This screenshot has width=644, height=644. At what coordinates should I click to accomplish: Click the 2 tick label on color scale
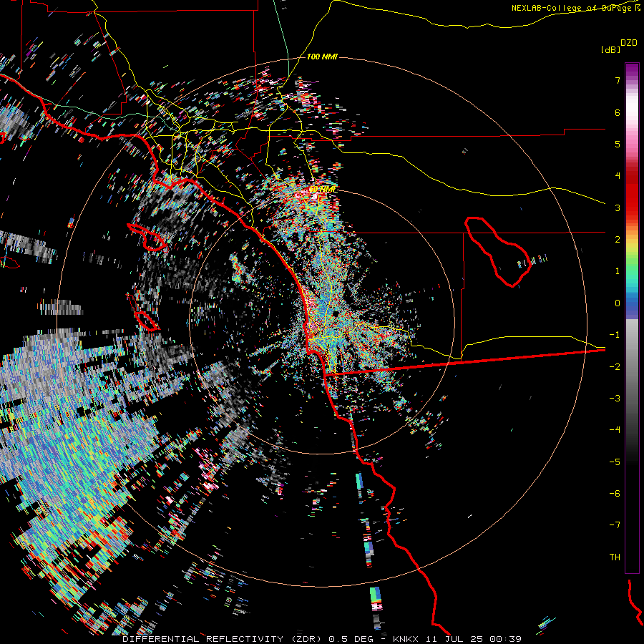(618, 240)
